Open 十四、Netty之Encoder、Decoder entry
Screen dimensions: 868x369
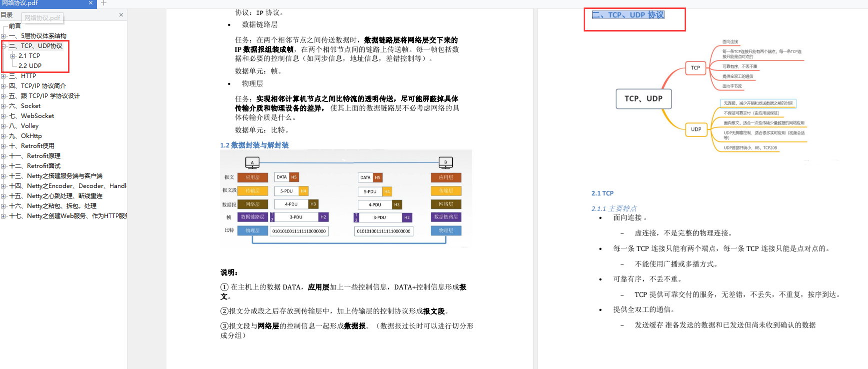(x=67, y=186)
